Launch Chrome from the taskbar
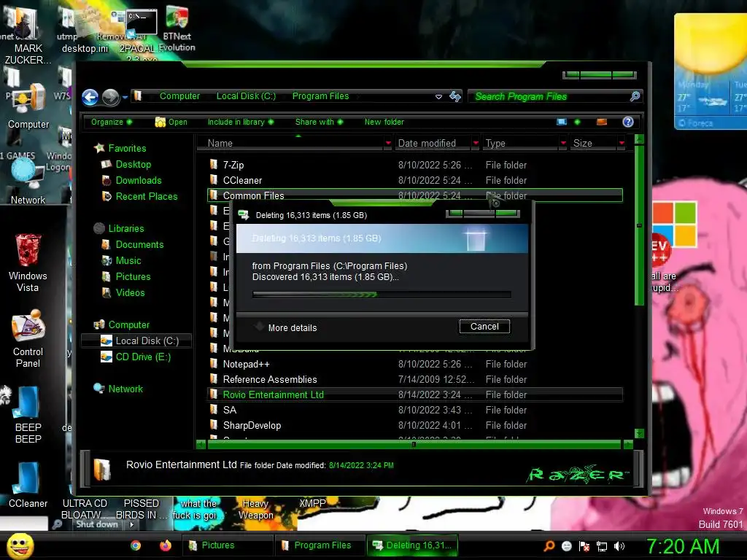 (x=136, y=545)
